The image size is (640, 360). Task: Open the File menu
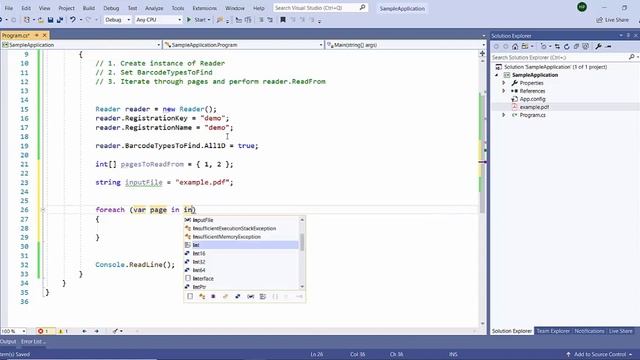pos(9,8)
